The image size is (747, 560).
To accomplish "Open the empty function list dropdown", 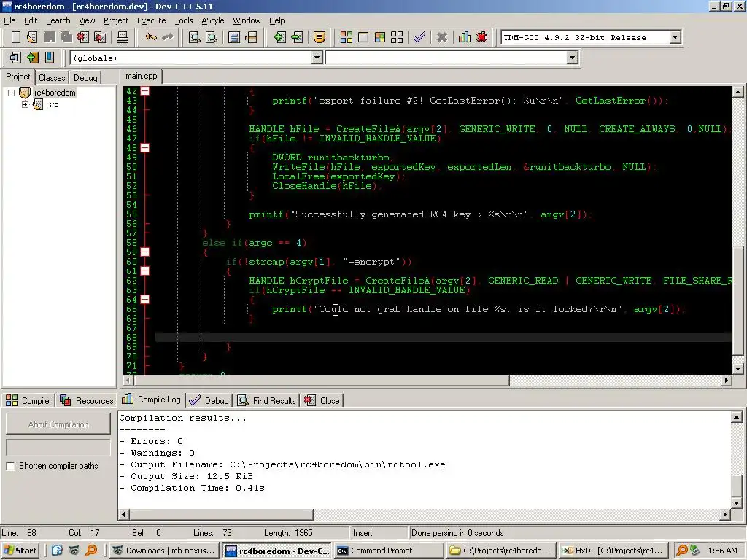I will pyautogui.click(x=572, y=58).
